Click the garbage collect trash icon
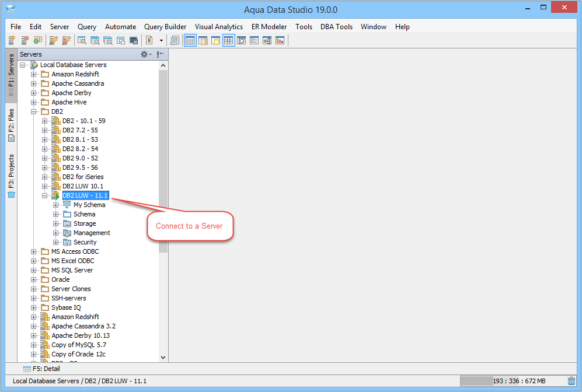The width and height of the screenshot is (582, 392). tap(571, 381)
